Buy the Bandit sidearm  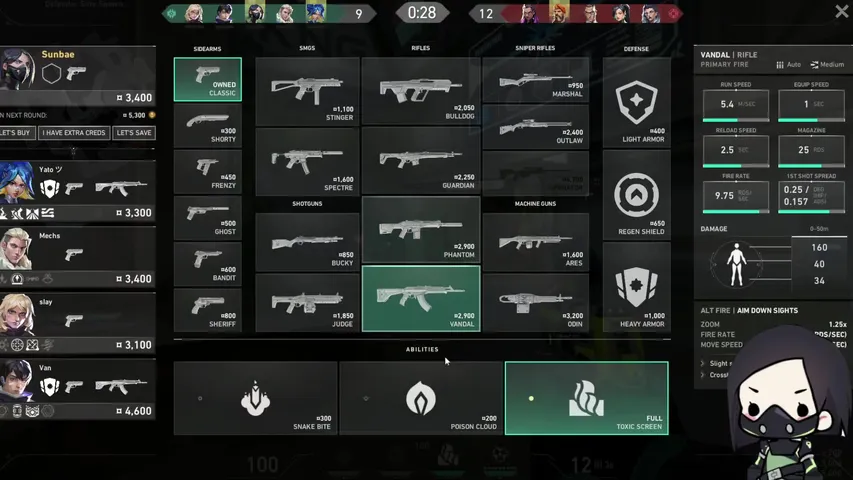[208, 264]
